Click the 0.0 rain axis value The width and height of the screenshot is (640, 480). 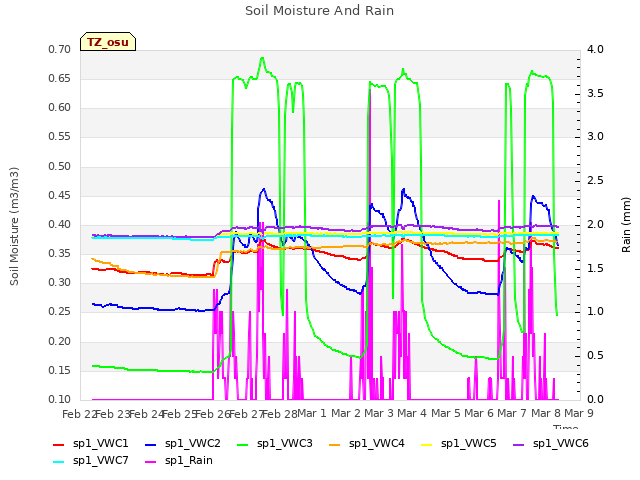[595, 400]
